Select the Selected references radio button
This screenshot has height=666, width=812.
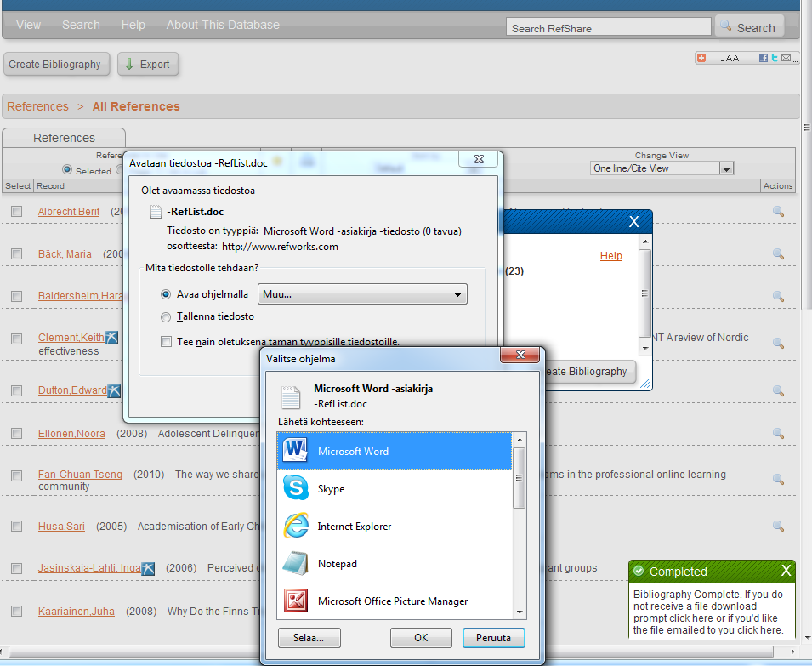point(67,169)
